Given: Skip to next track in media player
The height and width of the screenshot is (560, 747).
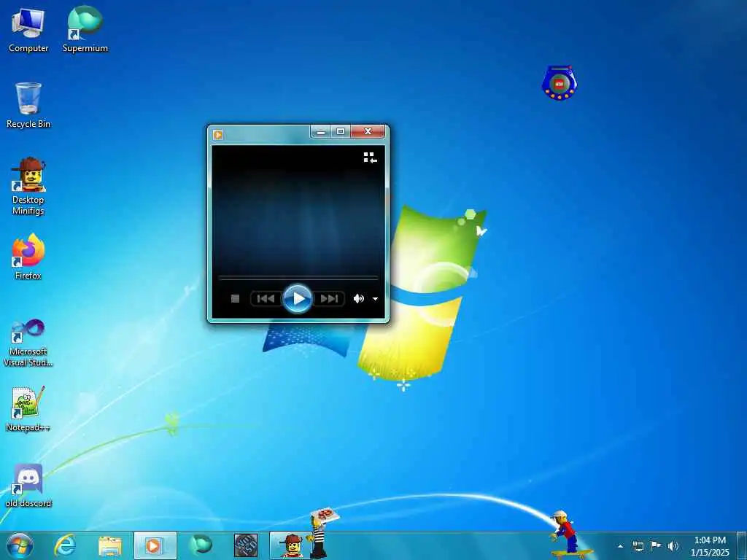Looking at the screenshot, I should tap(329, 298).
